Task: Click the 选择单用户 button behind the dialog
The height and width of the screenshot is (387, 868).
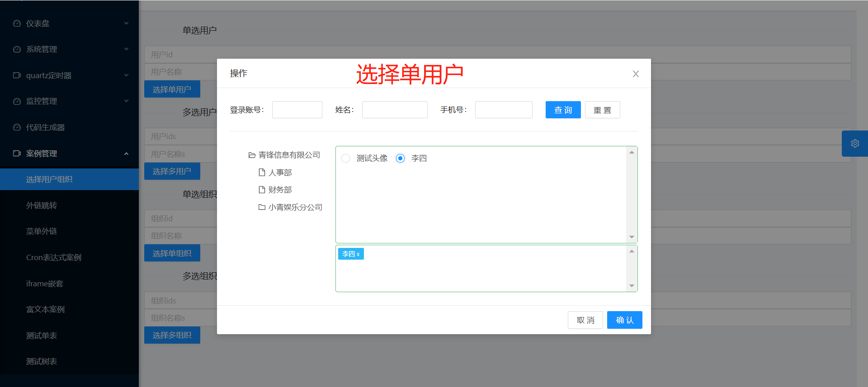Action: coord(172,89)
